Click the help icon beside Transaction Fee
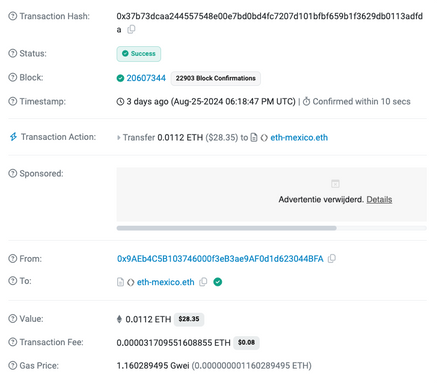The width and height of the screenshot is (437, 383). tap(12, 342)
